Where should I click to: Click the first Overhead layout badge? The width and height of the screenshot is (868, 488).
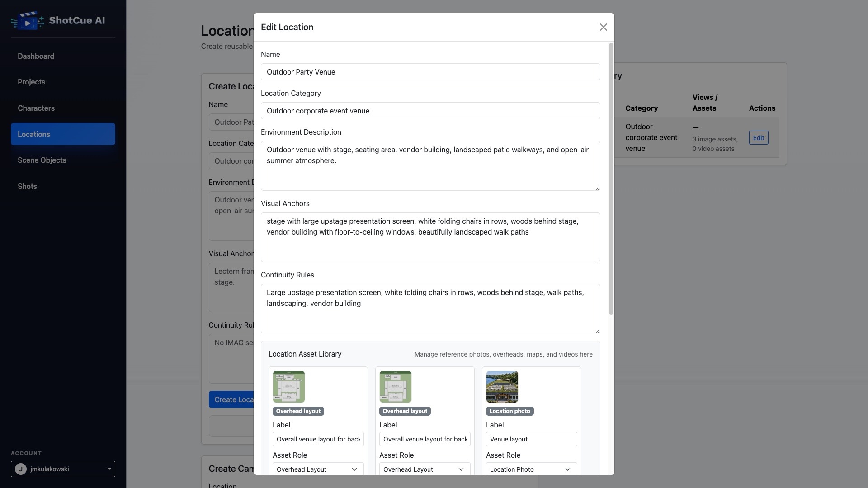(298, 411)
